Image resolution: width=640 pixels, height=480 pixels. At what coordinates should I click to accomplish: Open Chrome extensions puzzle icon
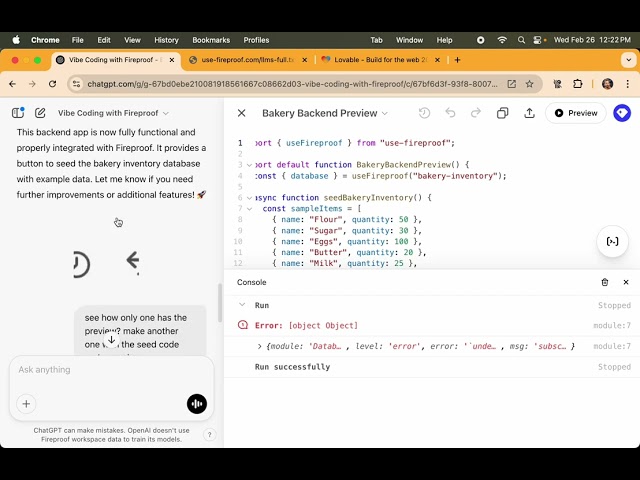(x=578, y=84)
